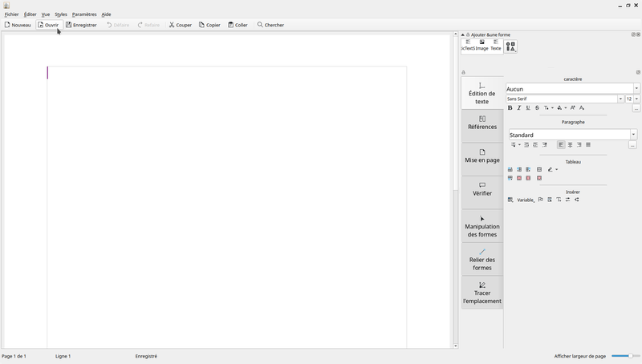Screen dimensions: 642x364
Task: Expand the Standard paragraph style dropdown
Action: pos(633,135)
